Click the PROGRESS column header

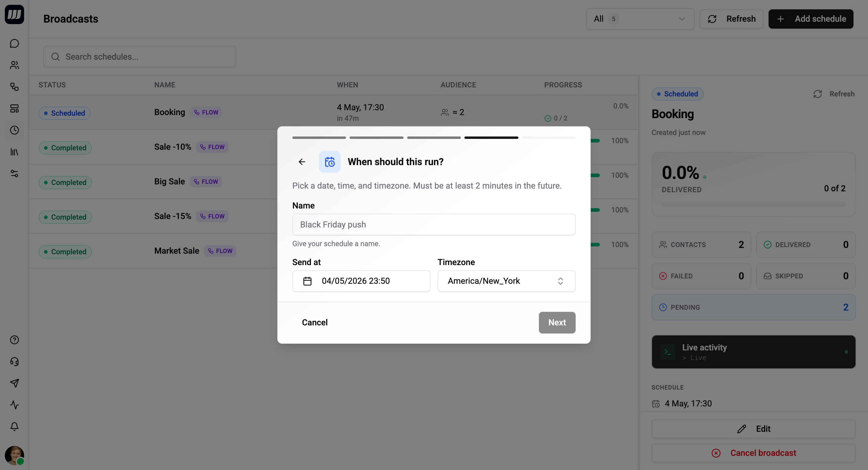563,85
